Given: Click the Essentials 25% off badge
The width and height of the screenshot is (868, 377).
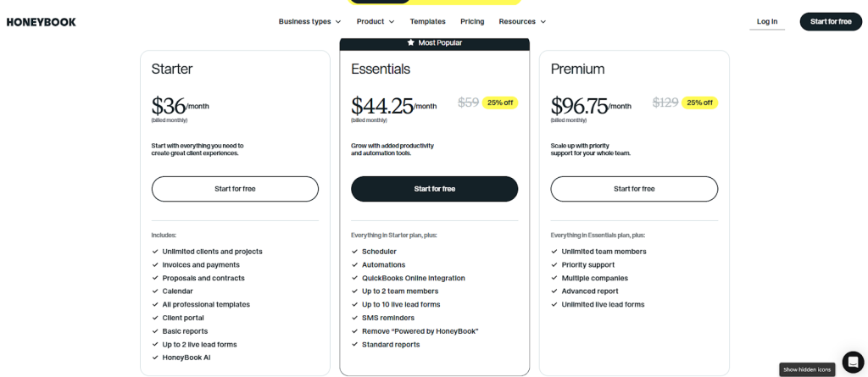Looking at the screenshot, I should [500, 103].
